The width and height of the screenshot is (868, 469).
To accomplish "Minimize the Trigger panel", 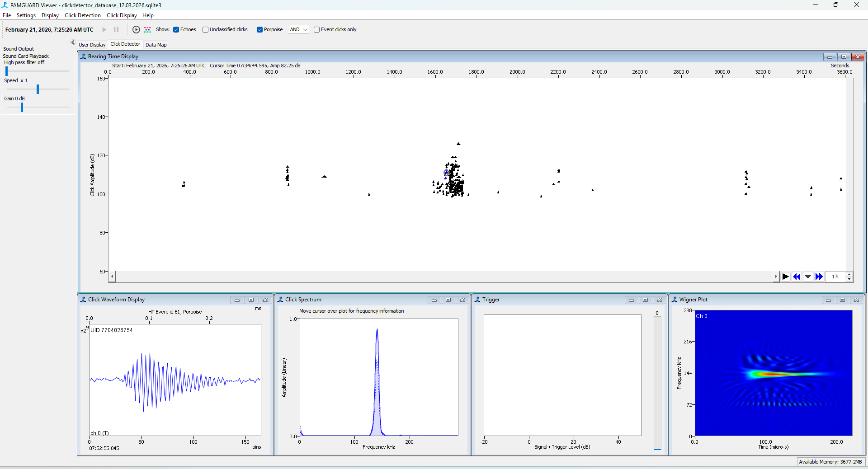I will 631,300.
